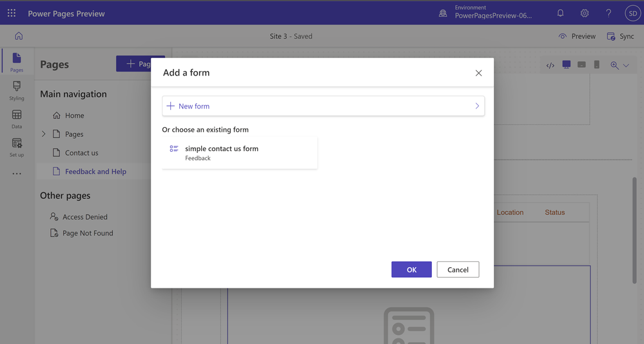Open Contact us page

[81, 153]
